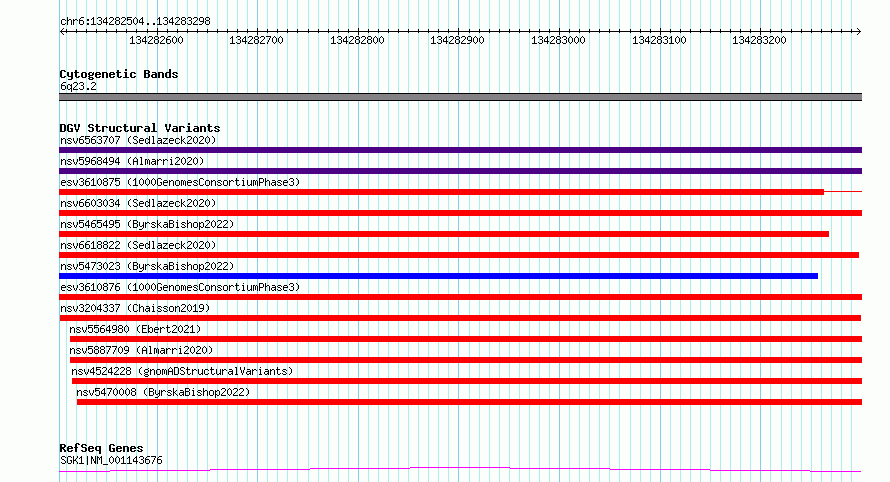
Task: Open nsv5473023 (ByrskaBishop2022) variant label
Action: point(147,266)
